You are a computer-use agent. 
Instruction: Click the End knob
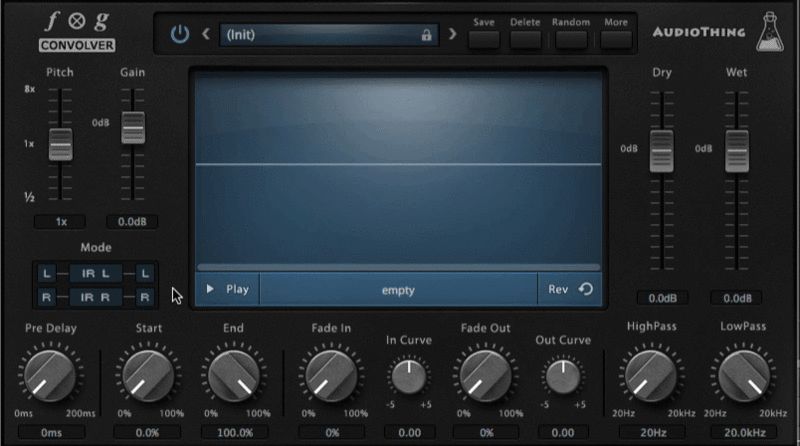[234, 376]
